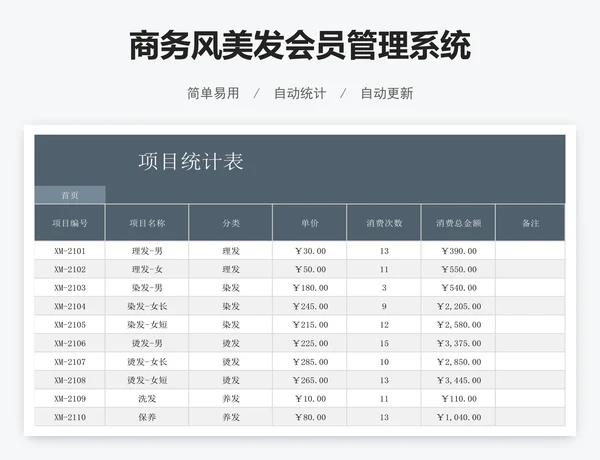
Task: Select project name 洗发
Action: click(x=147, y=399)
